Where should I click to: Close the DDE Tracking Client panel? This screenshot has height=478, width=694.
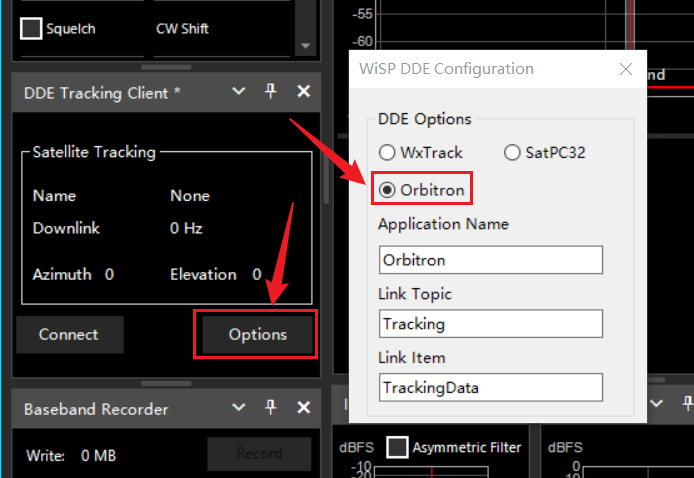tap(304, 91)
